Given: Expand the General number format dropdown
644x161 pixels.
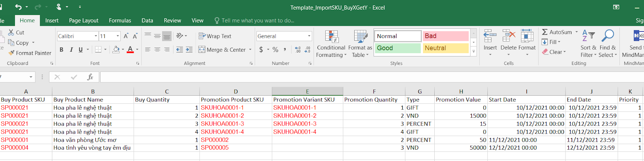Looking at the screenshot, I should click(309, 36).
